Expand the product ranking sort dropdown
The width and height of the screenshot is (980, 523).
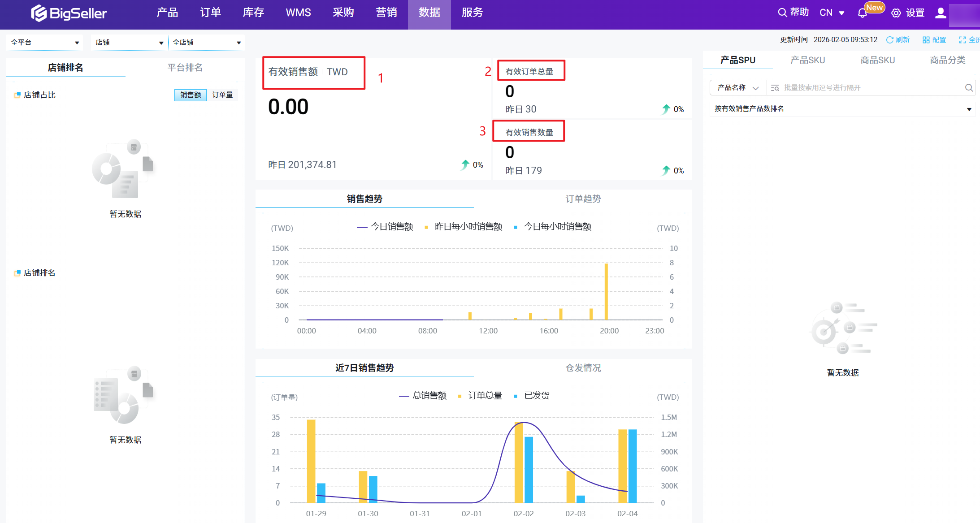[842, 109]
